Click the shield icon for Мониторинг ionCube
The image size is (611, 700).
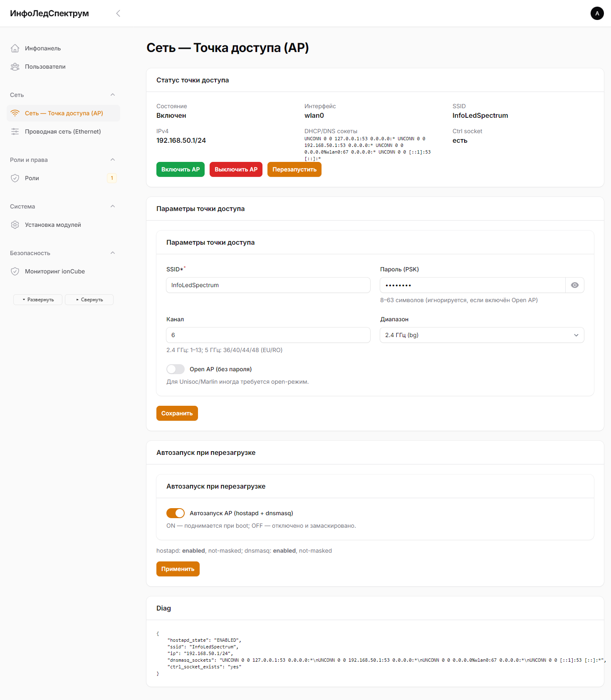click(x=15, y=271)
